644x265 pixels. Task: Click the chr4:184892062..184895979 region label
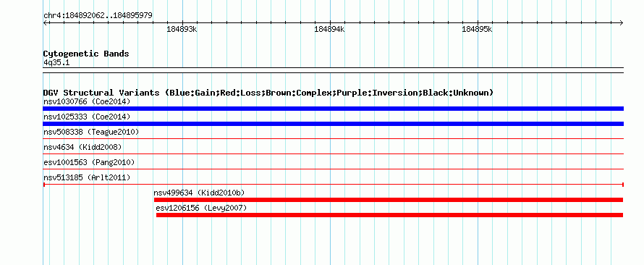(98, 16)
